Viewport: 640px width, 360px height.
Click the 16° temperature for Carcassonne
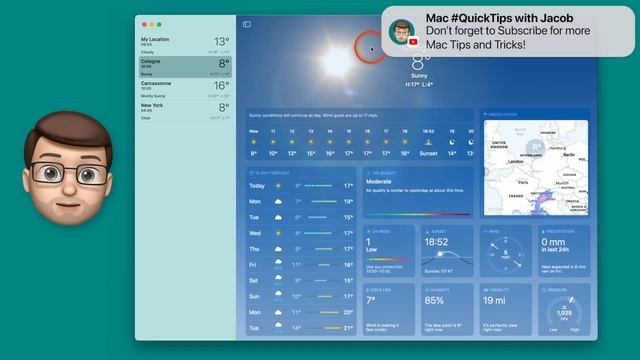click(x=222, y=86)
